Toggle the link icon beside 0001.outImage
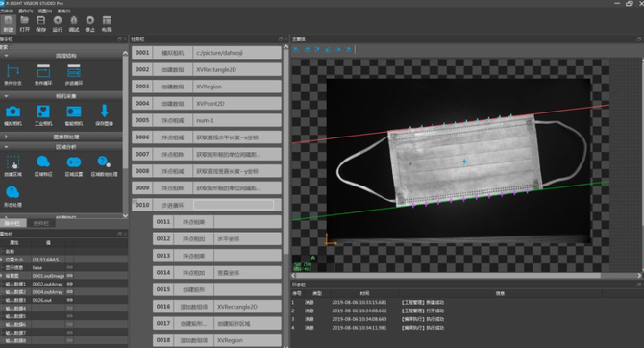The width and height of the screenshot is (644, 348). [x=70, y=276]
